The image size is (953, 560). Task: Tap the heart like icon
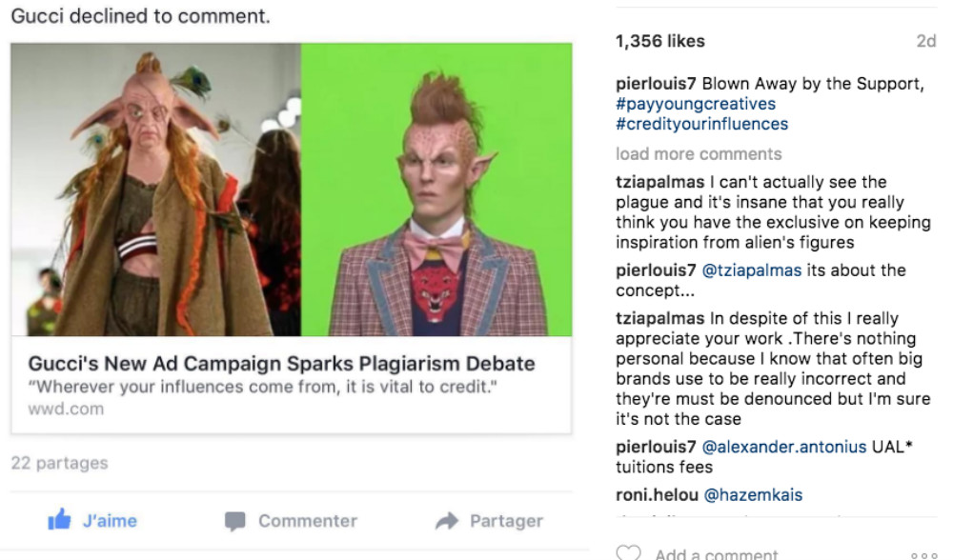628,552
